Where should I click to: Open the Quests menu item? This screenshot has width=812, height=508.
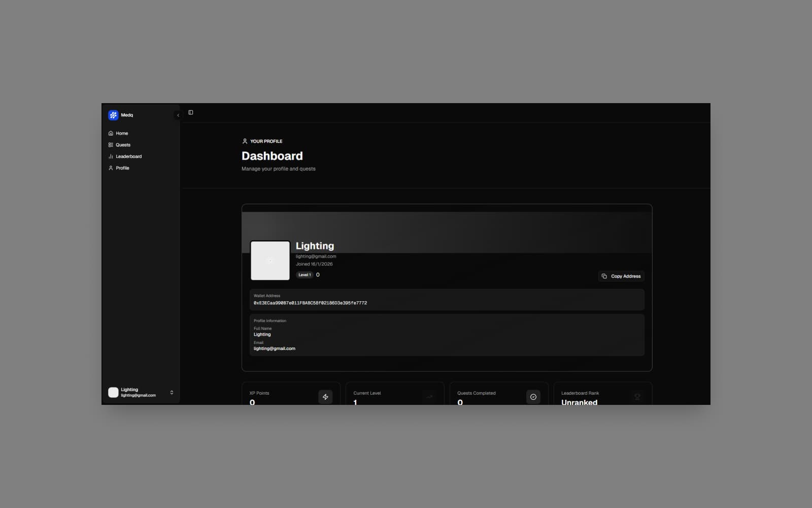click(x=123, y=145)
